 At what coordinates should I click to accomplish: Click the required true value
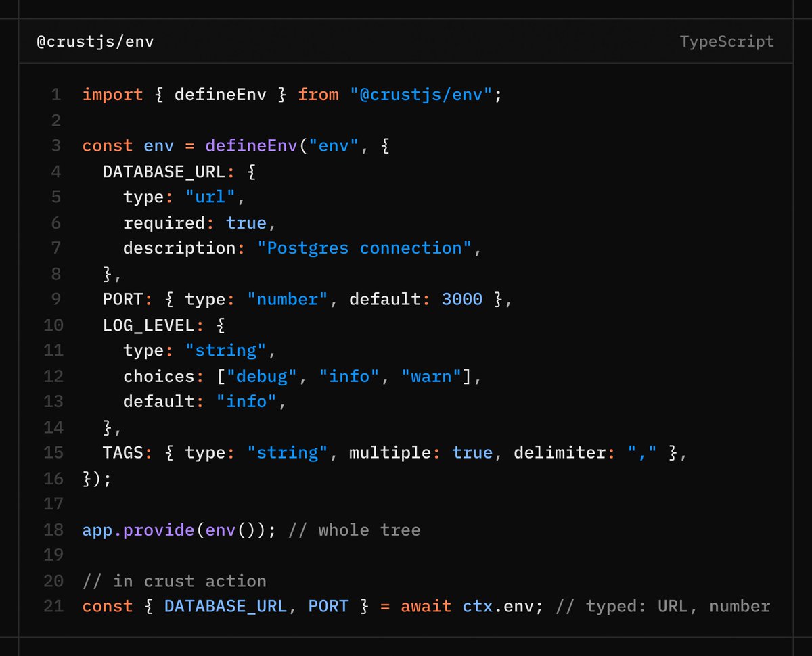tap(246, 222)
